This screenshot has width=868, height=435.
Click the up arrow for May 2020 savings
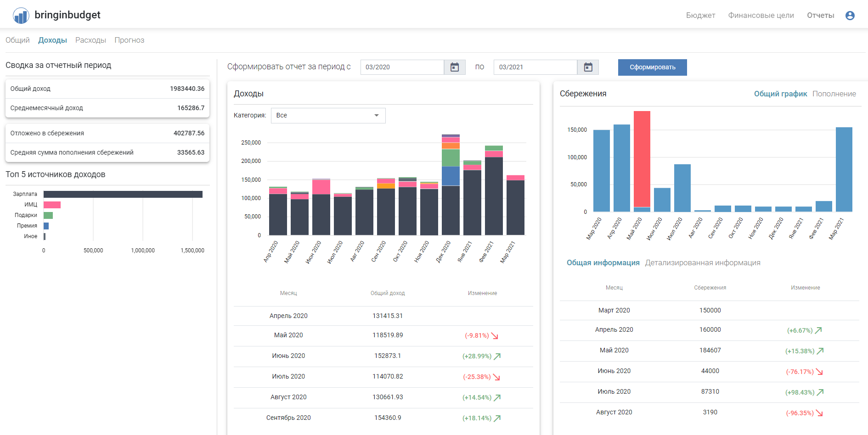pos(820,351)
